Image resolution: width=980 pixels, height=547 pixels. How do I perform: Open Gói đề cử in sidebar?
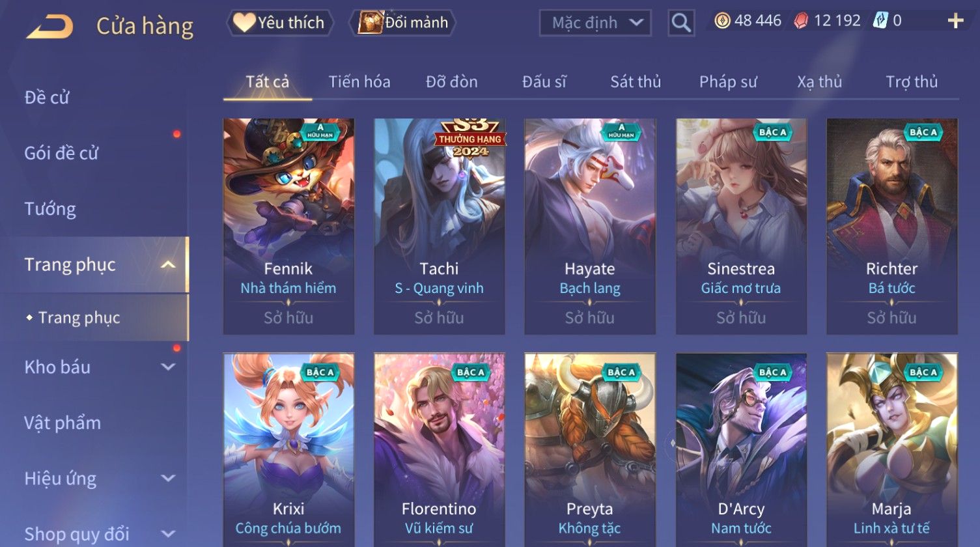coord(61,153)
